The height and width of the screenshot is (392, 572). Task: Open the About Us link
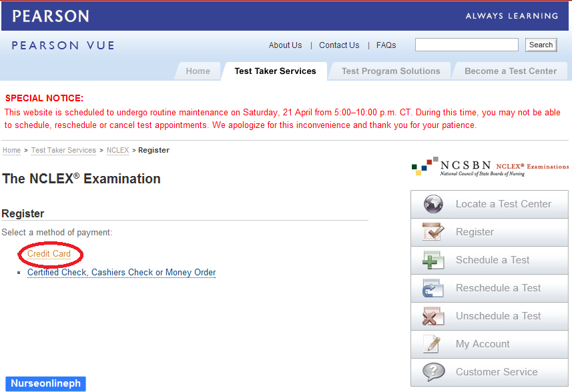click(x=285, y=45)
